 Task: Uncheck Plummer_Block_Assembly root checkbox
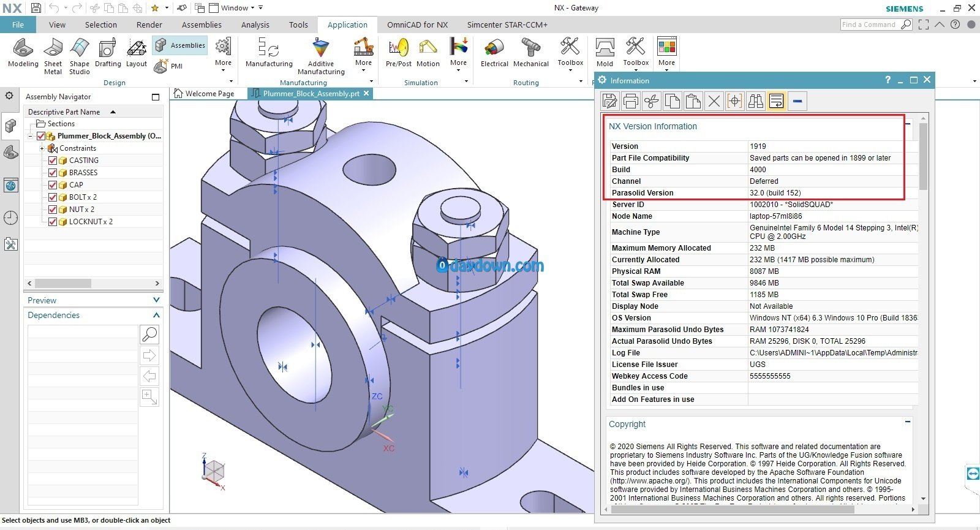[41, 136]
